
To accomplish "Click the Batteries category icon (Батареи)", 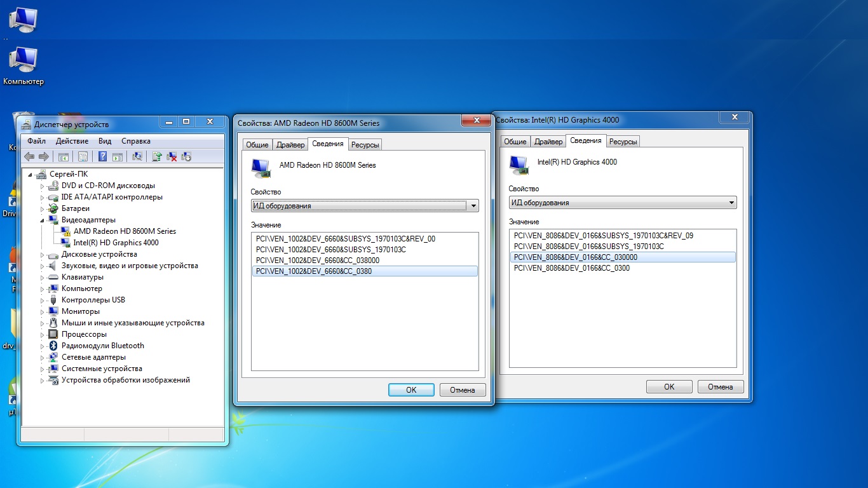I will pos(53,208).
